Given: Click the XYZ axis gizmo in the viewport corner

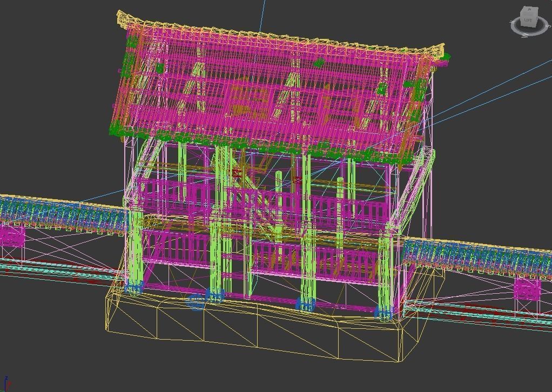Looking at the screenshot, I should pos(6,383).
